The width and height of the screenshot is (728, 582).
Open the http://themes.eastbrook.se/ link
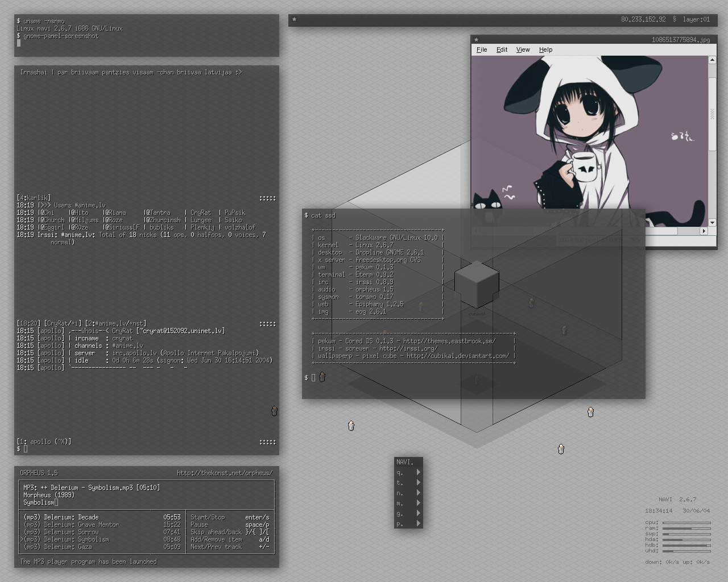[x=449, y=341]
